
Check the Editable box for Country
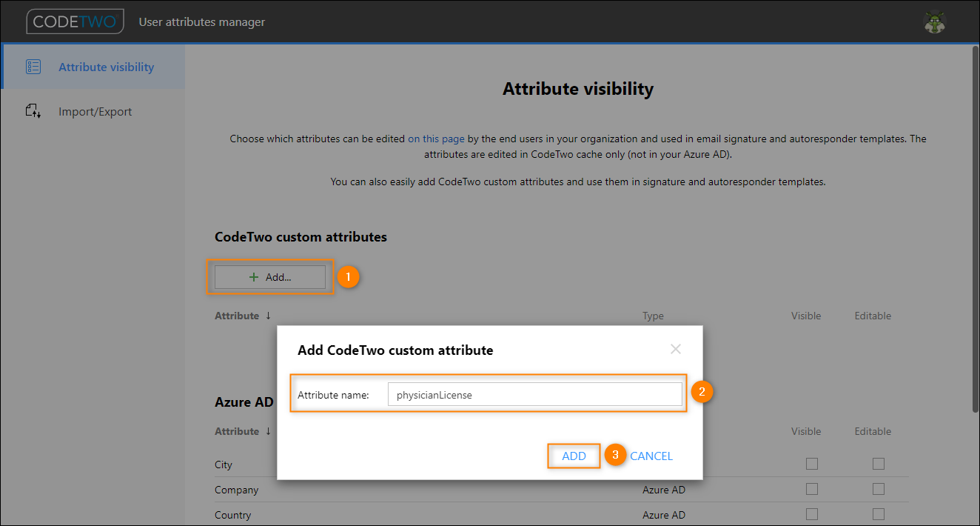point(879,514)
